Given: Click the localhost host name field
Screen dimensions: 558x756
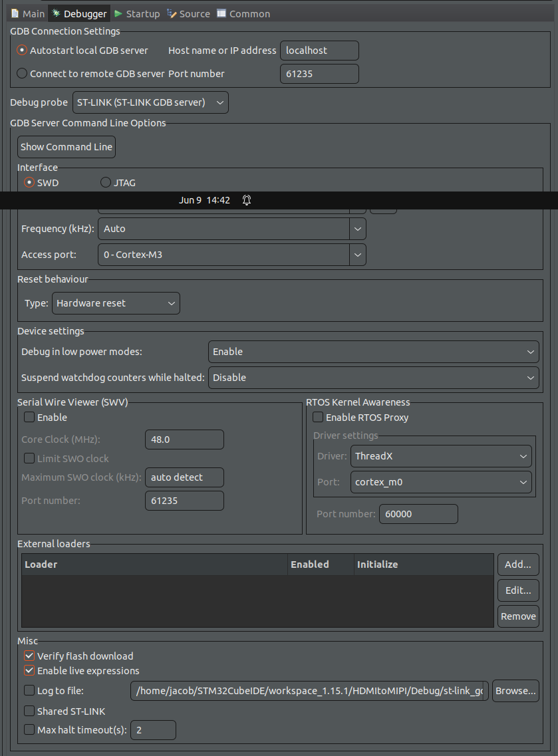Looking at the screenshot, I should point(319,50).
